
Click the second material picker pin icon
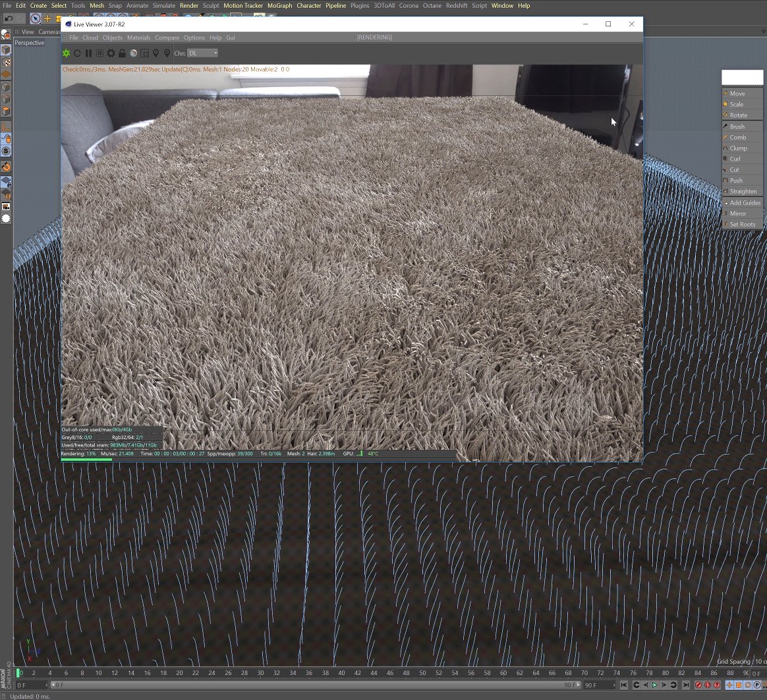tap(167, 53)
